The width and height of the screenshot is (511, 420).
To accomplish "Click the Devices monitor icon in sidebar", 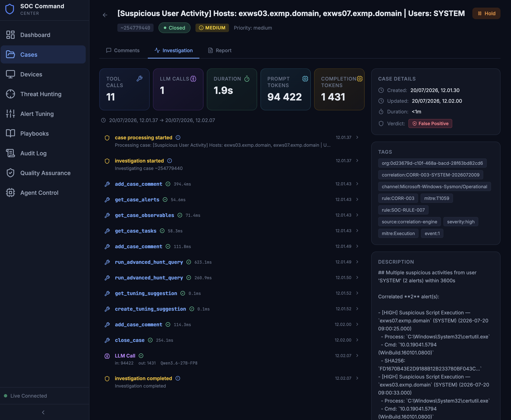I will click(x=10, y=74).
